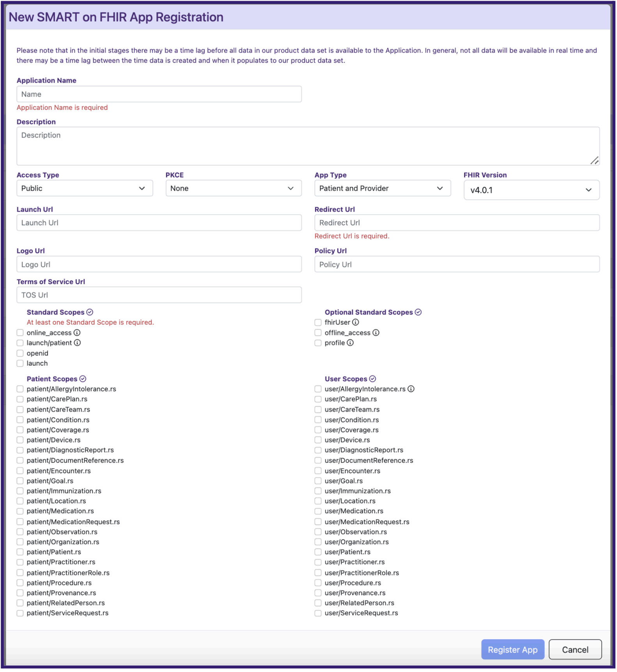Click info icon next to profile
617x672 pixels.
pyautogui.click(x=350, y=343)
